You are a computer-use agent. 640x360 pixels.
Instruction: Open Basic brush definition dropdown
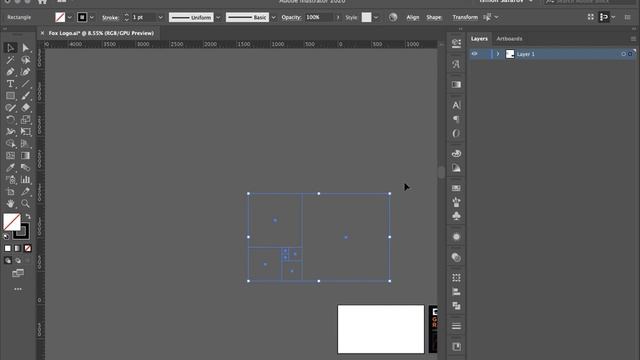[x=273, y=18]
